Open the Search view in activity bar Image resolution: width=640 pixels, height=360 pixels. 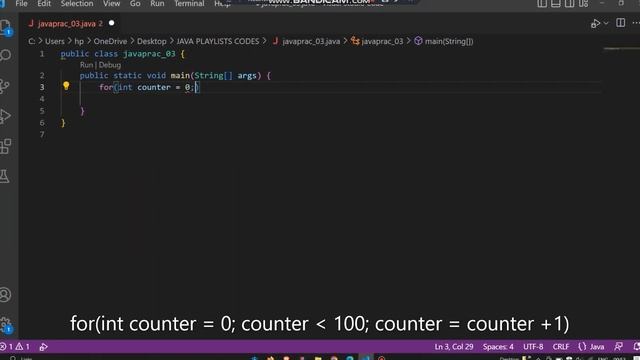6,55
